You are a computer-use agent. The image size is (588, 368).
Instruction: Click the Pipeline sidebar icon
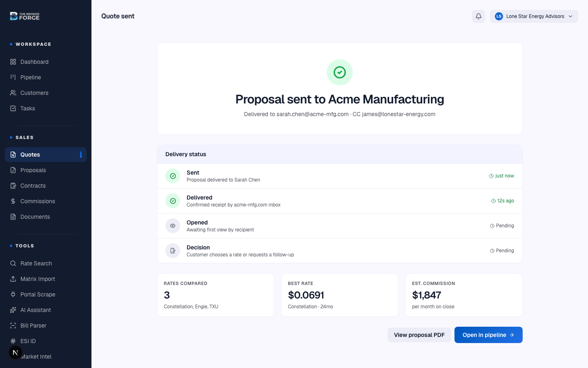13,77
